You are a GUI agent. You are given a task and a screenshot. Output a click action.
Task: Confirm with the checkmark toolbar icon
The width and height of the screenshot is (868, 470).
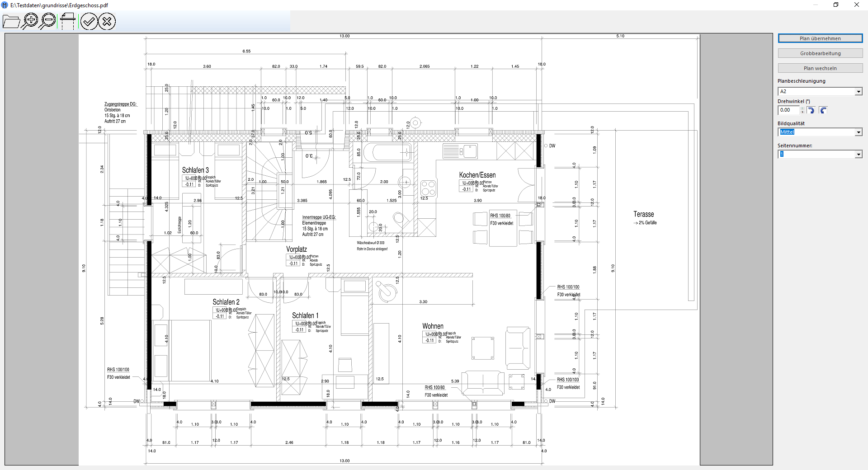point(89,21)
